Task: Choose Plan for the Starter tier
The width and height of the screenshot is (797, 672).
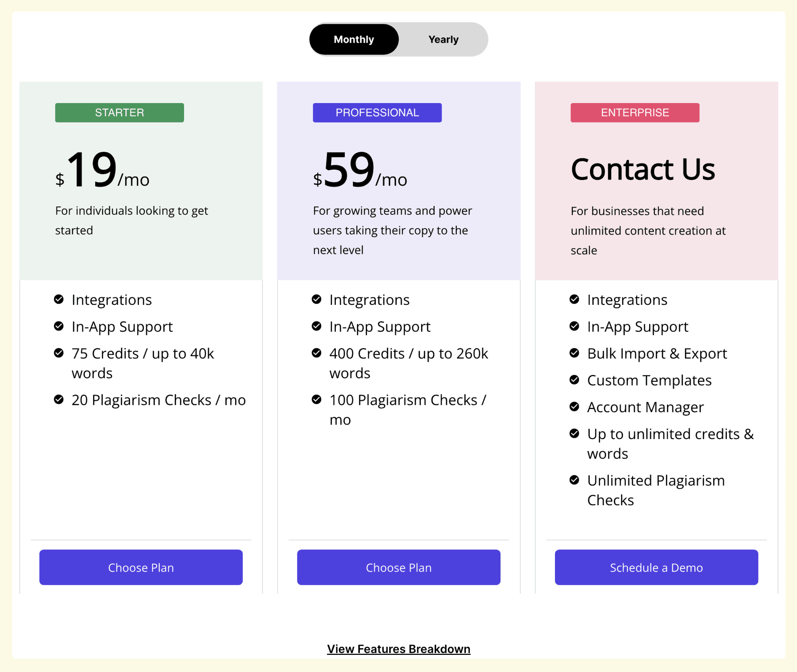Action: (x=141, y=567)
